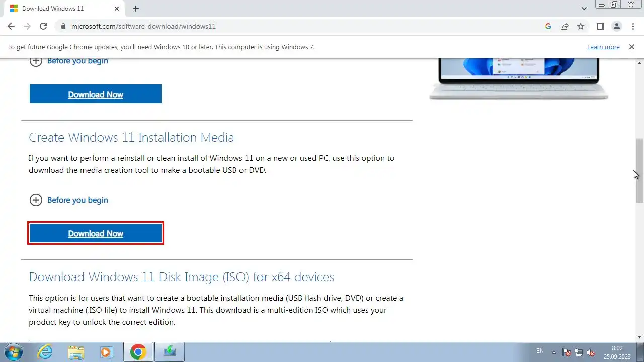Open the tab search chevron
This screenshot has height=362, width=644.
(584, 9)
